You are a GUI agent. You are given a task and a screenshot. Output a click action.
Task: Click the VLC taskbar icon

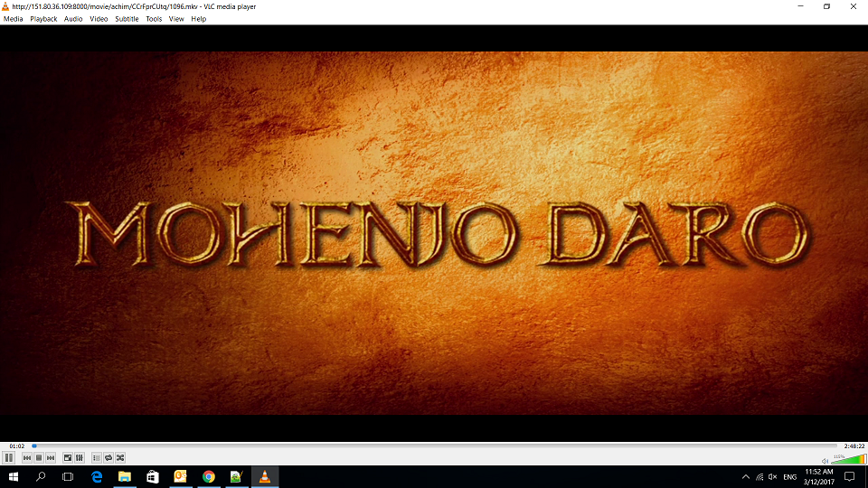pos(265,476)
